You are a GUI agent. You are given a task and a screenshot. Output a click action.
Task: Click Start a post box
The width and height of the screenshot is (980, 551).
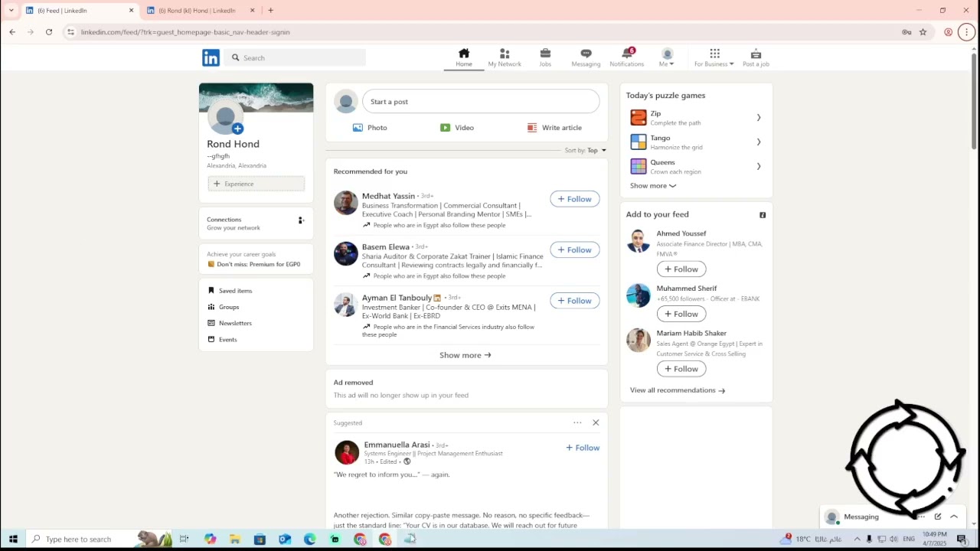tap(481, 102)
